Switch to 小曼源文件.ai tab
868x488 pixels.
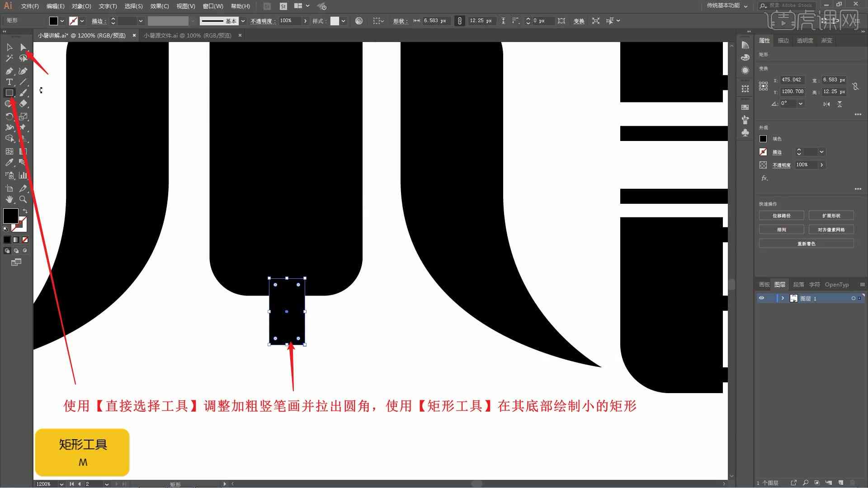pos(187,35)
